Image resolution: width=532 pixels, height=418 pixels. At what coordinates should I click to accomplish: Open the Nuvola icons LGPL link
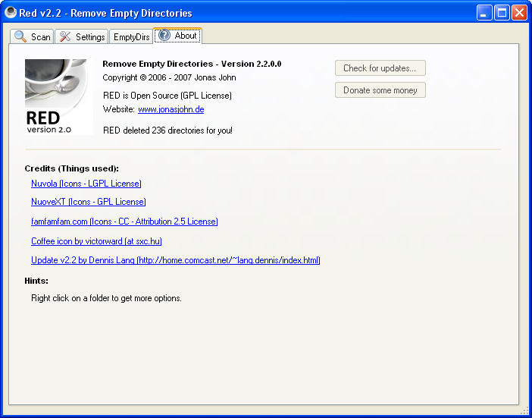(86, 184)
